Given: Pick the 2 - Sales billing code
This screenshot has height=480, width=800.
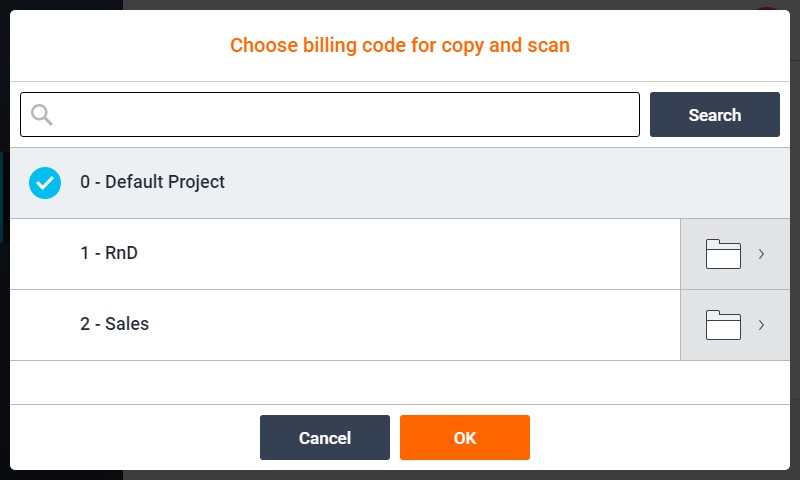Looking at the screenshot, I should point(114,325).
